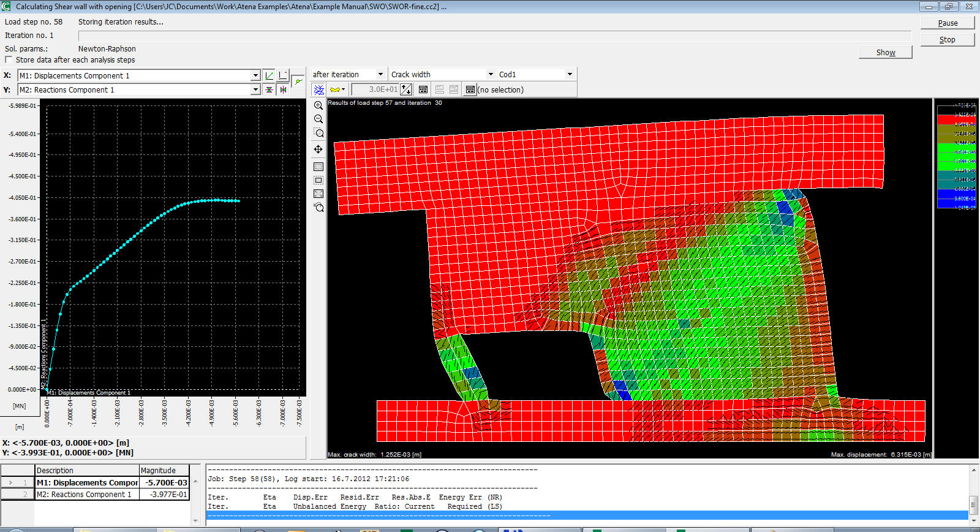Viewport: 980px width, 532px height.
Task: Click the graph point marker icon
Action: click(298, 81)
